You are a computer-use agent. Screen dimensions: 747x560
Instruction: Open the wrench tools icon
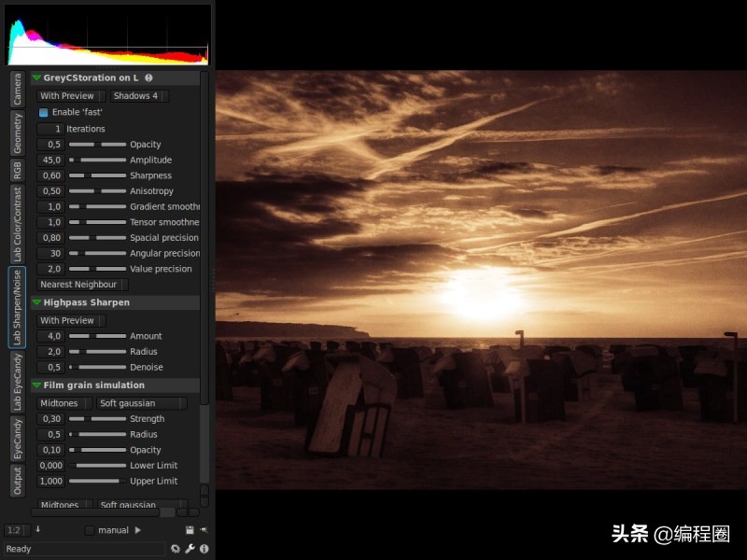(x=190, y=549)
